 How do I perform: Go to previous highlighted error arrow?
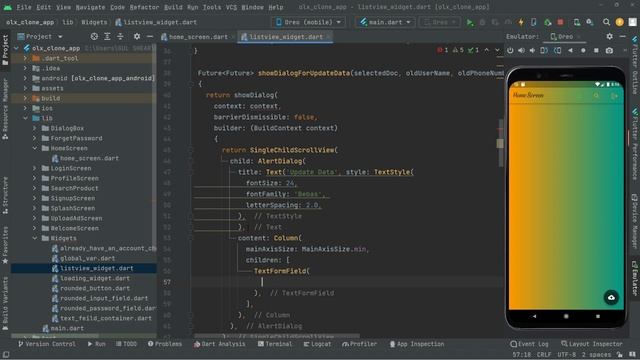click(487, 50)
